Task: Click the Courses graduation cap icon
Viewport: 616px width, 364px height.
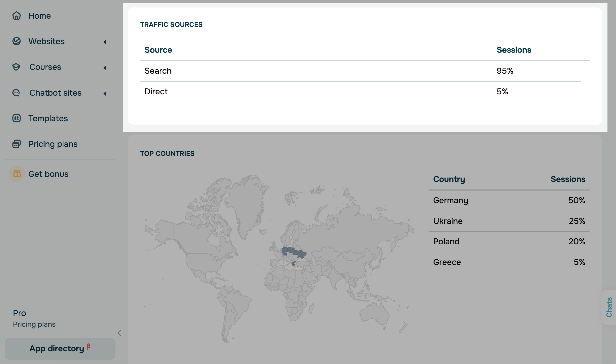Action: pos(16,67)
